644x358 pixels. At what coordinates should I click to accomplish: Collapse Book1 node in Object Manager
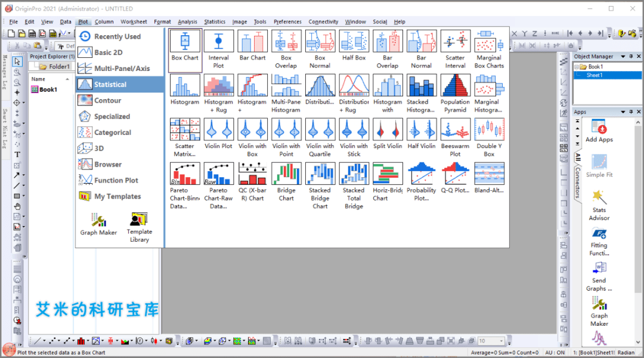pyautogui.click(x=577, y=67)
